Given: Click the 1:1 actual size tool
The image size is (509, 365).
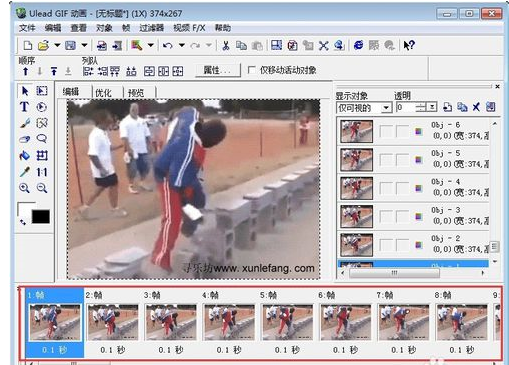Looking at the screenshot, I should pyautogui.click(x=42, y=172).
